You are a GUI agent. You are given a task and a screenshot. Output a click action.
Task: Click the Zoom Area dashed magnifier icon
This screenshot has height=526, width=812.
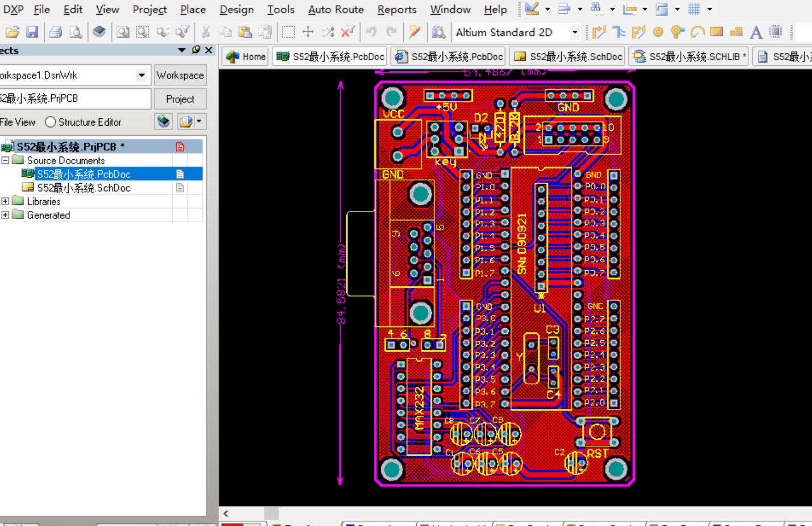click(x=142, y=32)
